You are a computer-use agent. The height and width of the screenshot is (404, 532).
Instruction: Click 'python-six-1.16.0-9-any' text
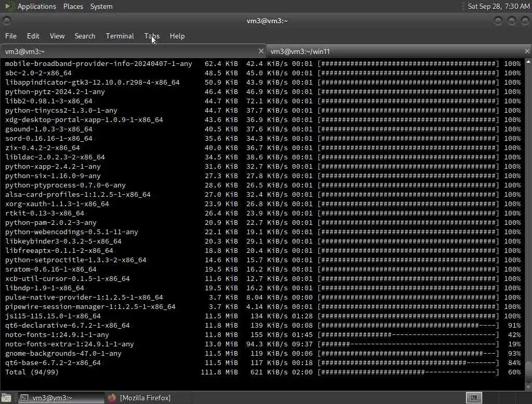point(53,176)
